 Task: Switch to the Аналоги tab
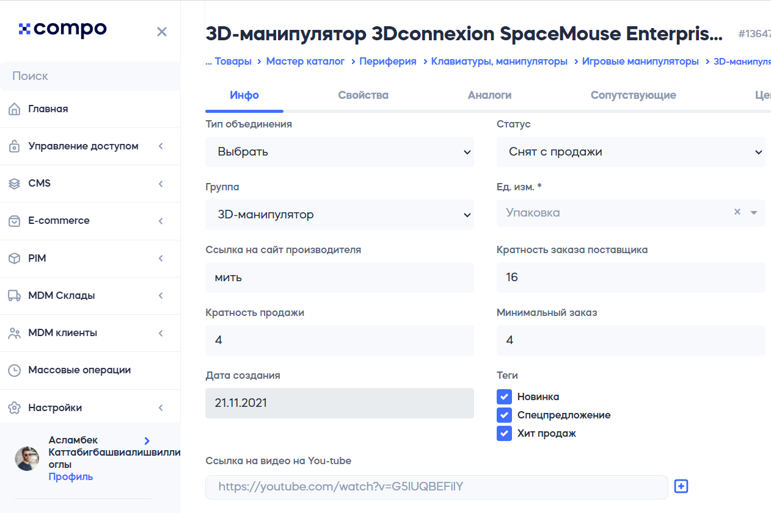tap(489, 95)
